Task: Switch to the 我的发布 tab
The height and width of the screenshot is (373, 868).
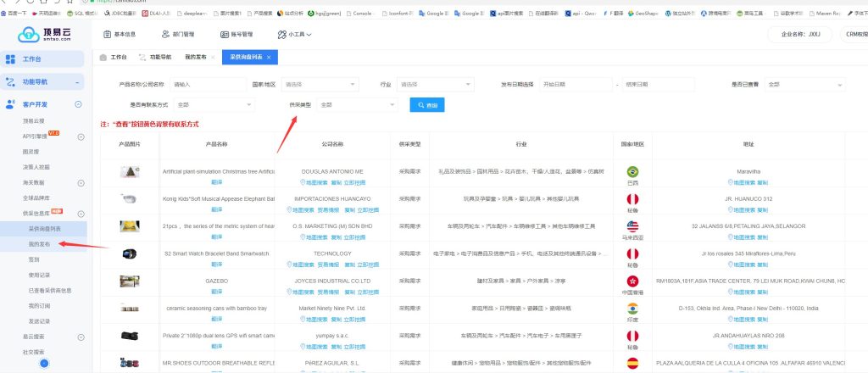Action: (197, 57)
